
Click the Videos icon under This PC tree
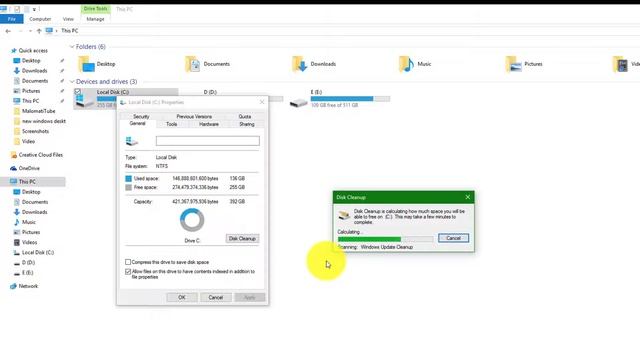pyautogui.click(x=17, y=242)
